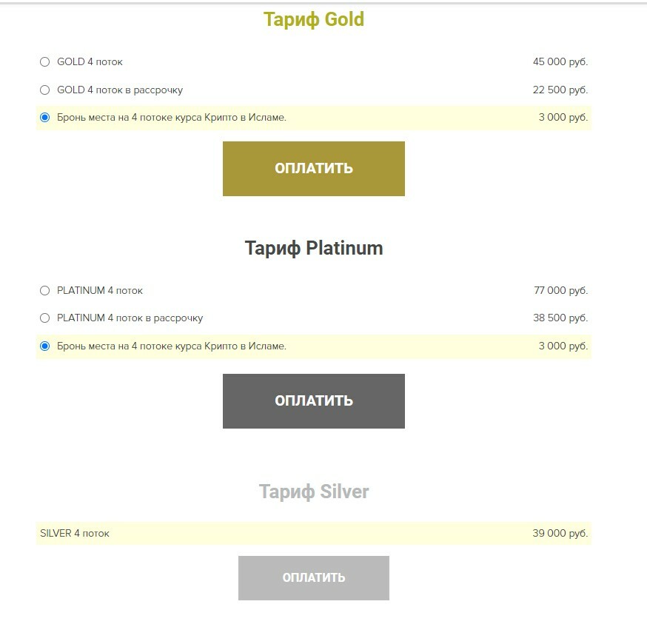Click the 3 000 руб. price in Gold section
Image resolution: width=647 pixels, height=644 pixels.
563,118
